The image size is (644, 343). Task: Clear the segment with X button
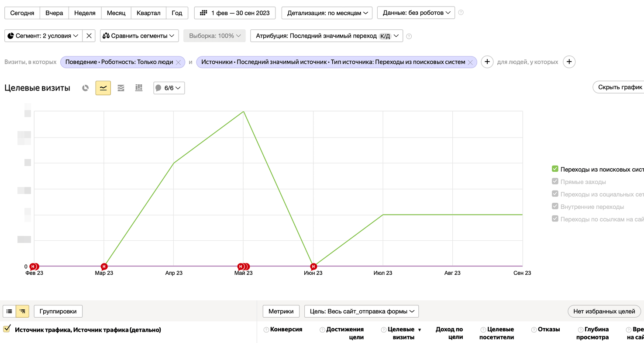(89, 36)
